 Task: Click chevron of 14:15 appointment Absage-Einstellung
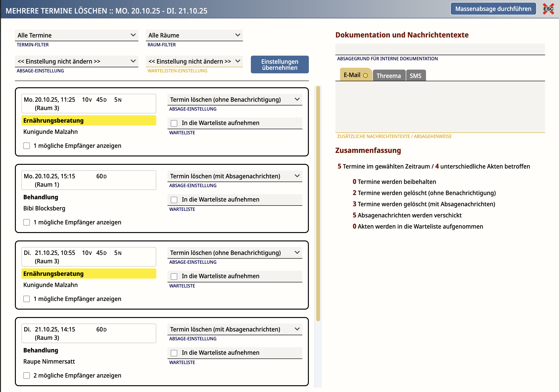coord(297,329)
